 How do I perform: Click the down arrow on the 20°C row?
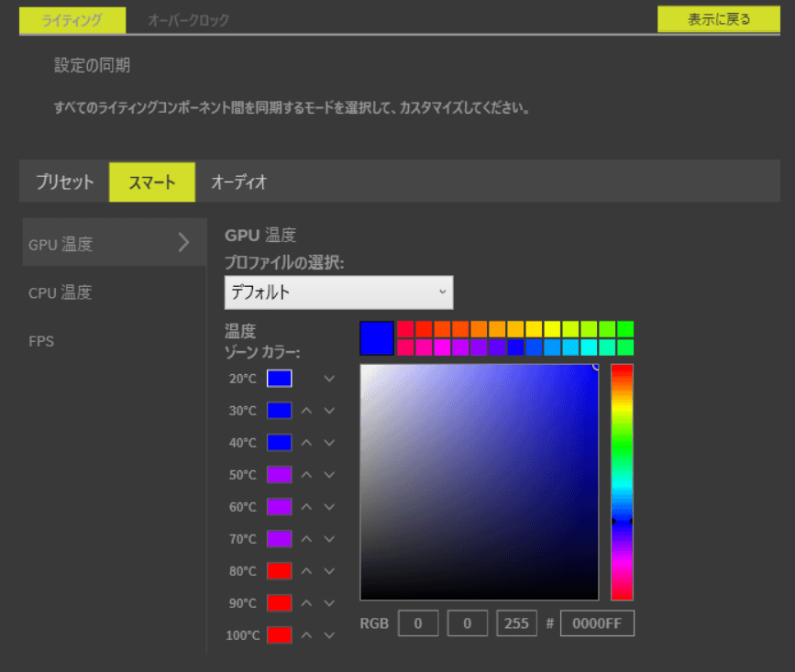(329, 379)
